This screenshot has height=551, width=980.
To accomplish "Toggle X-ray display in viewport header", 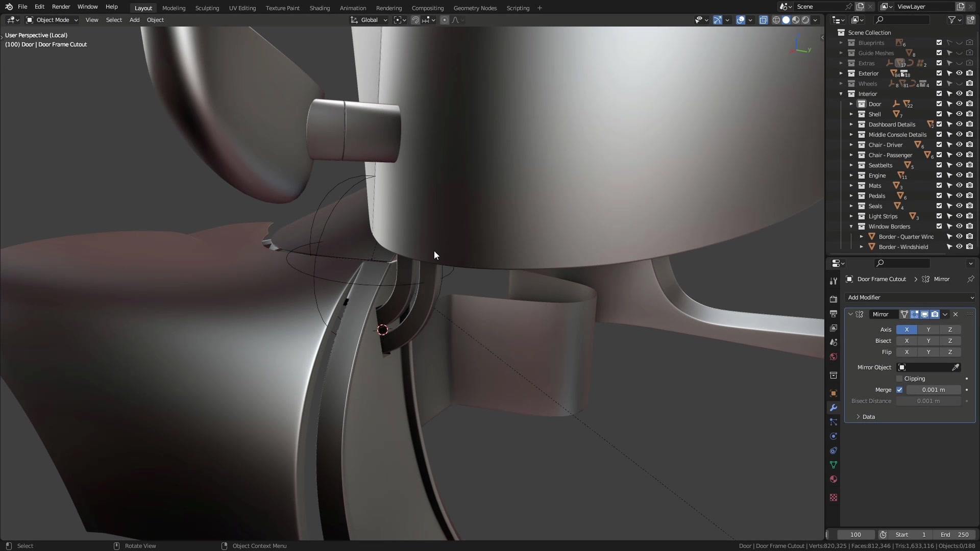I will coord(764,20).
